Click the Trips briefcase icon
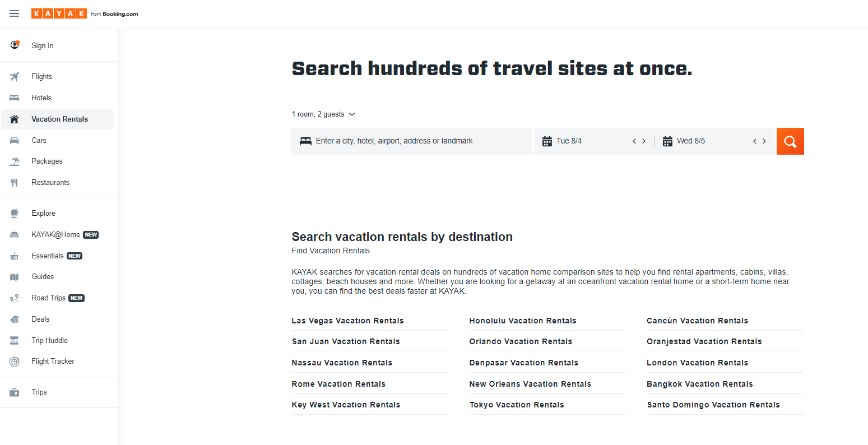The height and width of the screenshot is (445, 868). [x=15, y=392]
